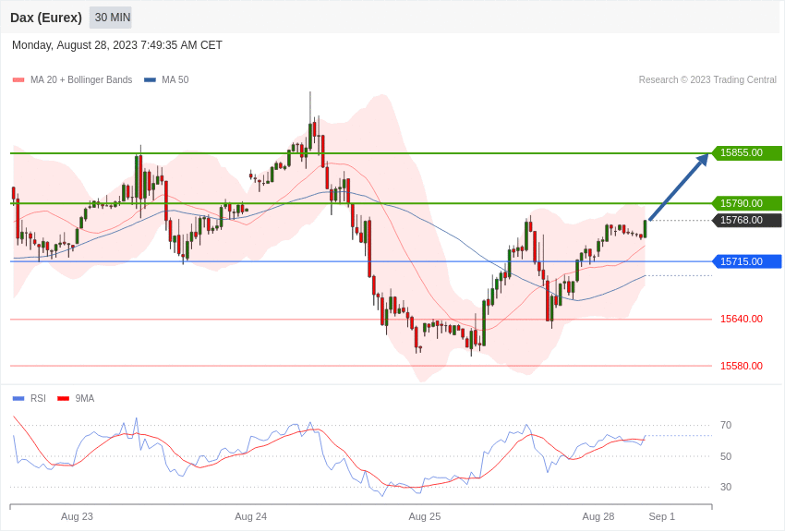Click the Research © 2023 Trading Central credit
The height and width of the screenshot is (532, 785).
[707, 80]
